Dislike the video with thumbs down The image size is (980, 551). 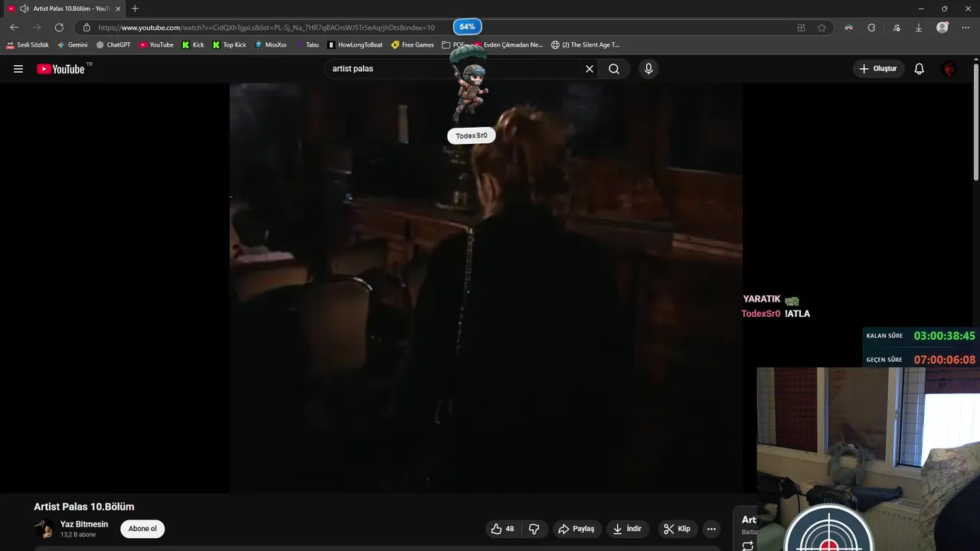pos(534,529)
